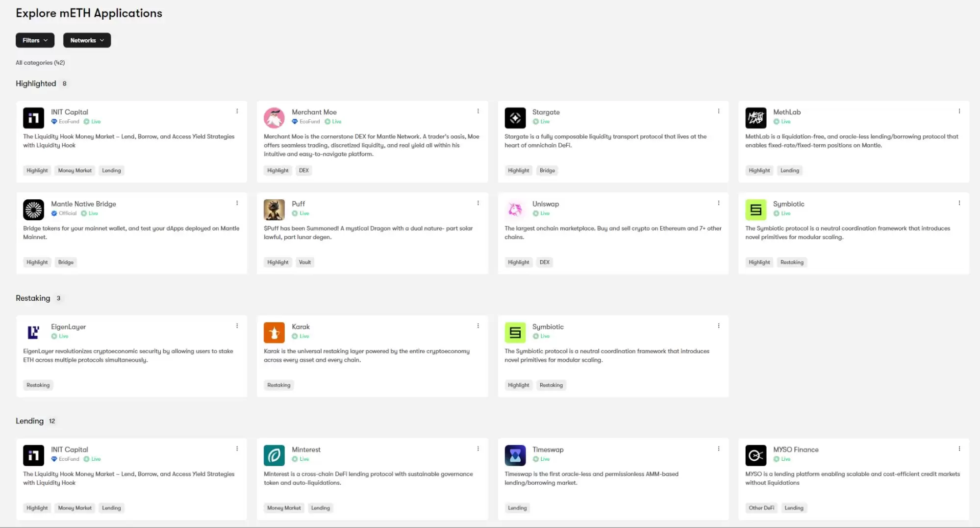Click the MethLab logo icon

756,118
